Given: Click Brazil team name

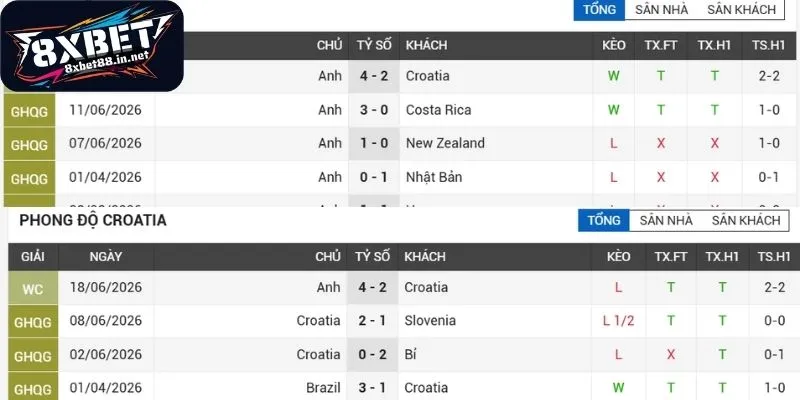Looking at the screenshot, I should point(323,388).
